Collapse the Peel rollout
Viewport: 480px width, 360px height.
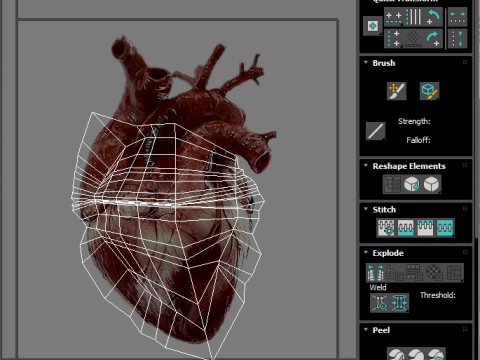[366, 329]
